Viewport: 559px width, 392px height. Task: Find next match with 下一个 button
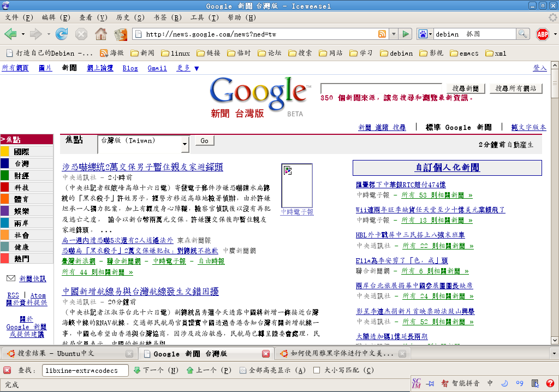[156, 370]
